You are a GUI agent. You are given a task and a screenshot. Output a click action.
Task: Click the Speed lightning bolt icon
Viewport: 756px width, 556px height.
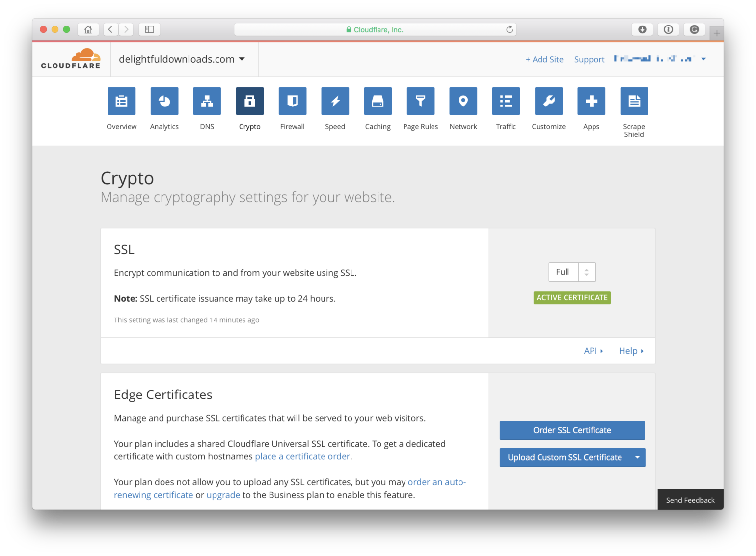(335, 101)
